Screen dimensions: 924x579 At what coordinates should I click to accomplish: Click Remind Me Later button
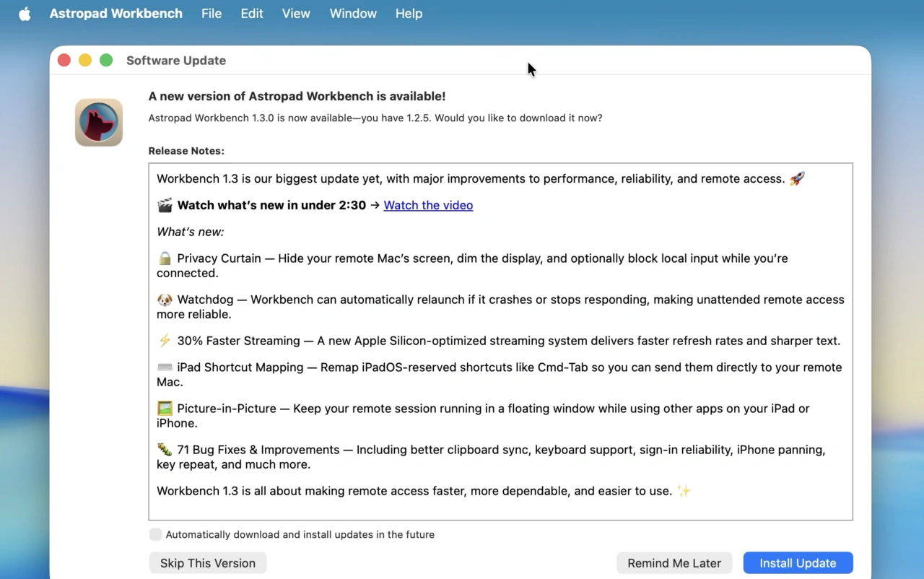coord(674,563)
